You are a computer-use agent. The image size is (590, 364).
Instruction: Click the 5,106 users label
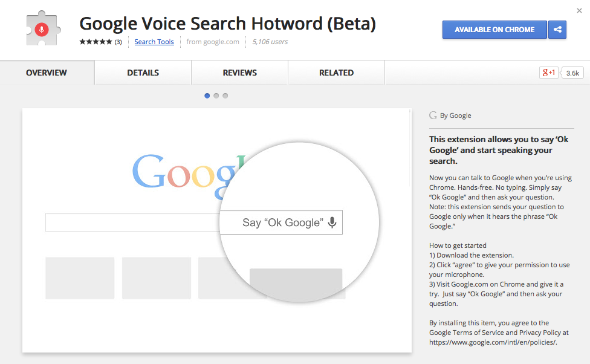coord(270,42)
